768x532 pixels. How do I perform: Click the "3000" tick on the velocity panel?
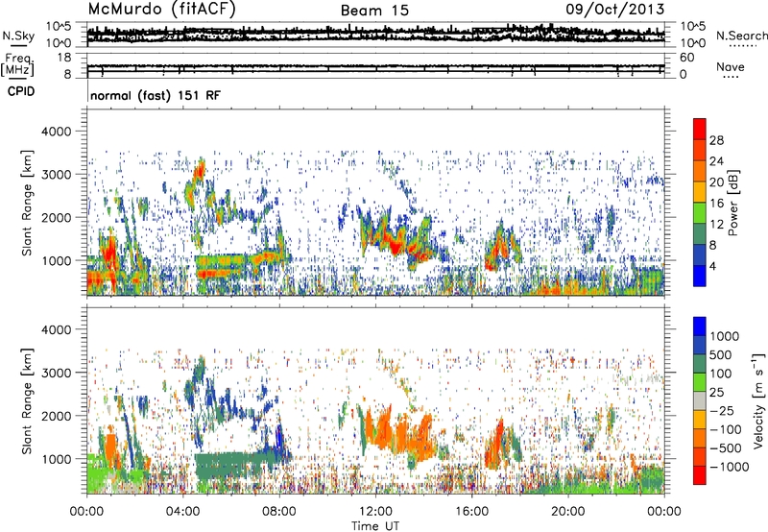pos(56,373)
